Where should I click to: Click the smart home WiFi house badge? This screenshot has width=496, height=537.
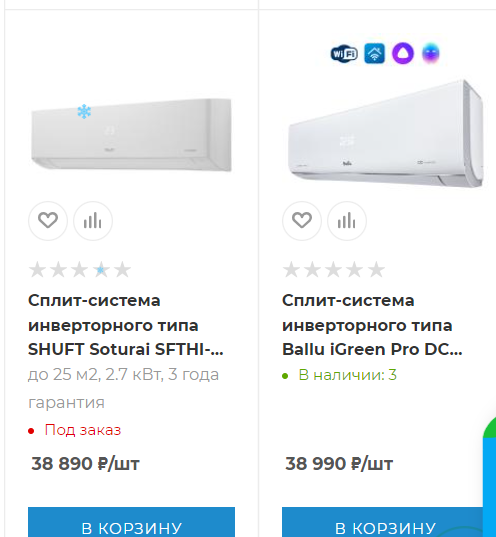click(374, 53)
